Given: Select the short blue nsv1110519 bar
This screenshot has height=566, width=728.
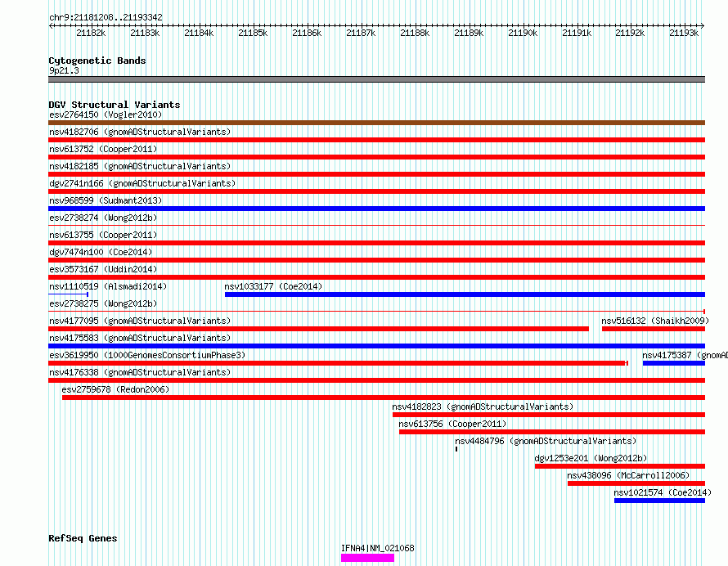Looking at the screenshot, I should [68, 294].
